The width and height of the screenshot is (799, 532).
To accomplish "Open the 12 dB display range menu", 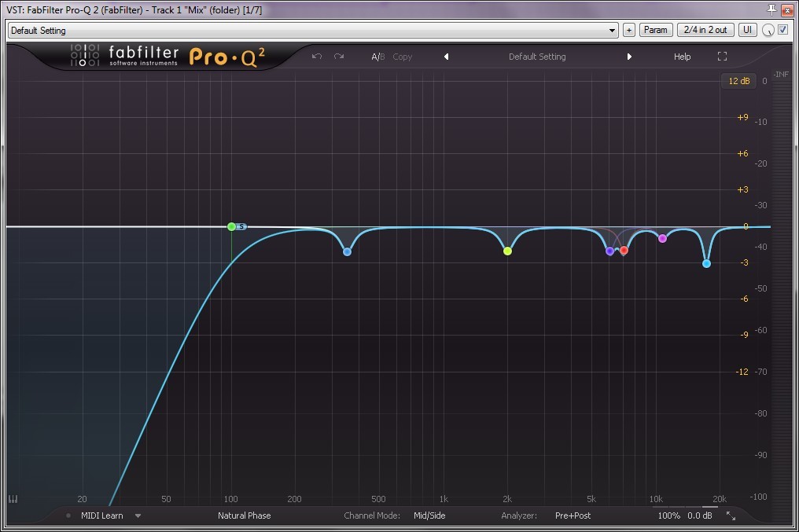I will point(739,81).
